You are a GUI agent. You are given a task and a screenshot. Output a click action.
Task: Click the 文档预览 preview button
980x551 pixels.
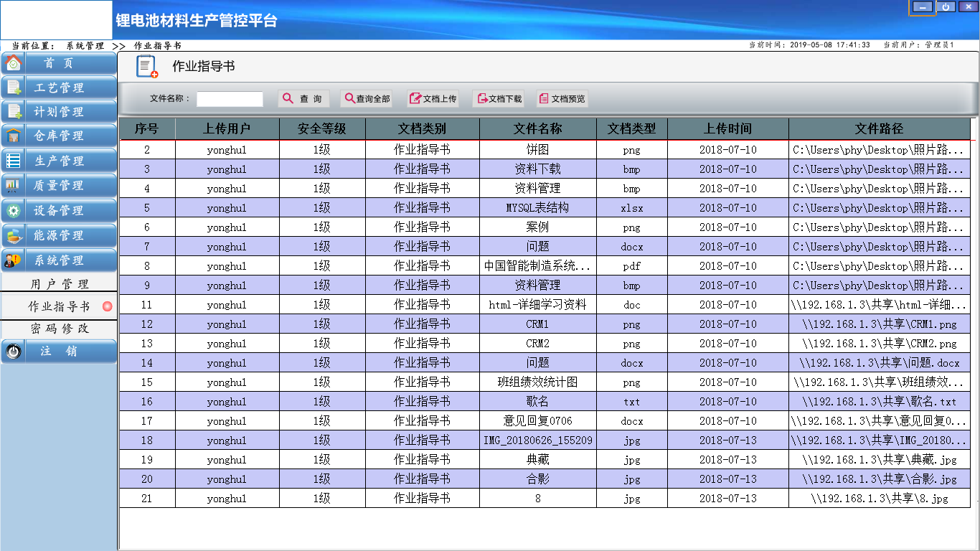[562, 99]
